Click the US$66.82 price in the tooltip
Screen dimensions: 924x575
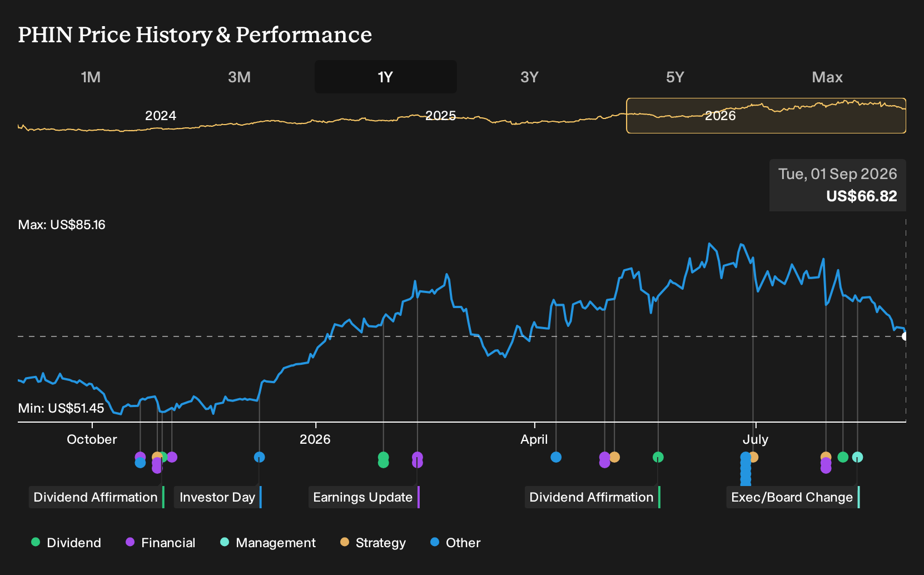pyautogui.click(x=861, y=196)
